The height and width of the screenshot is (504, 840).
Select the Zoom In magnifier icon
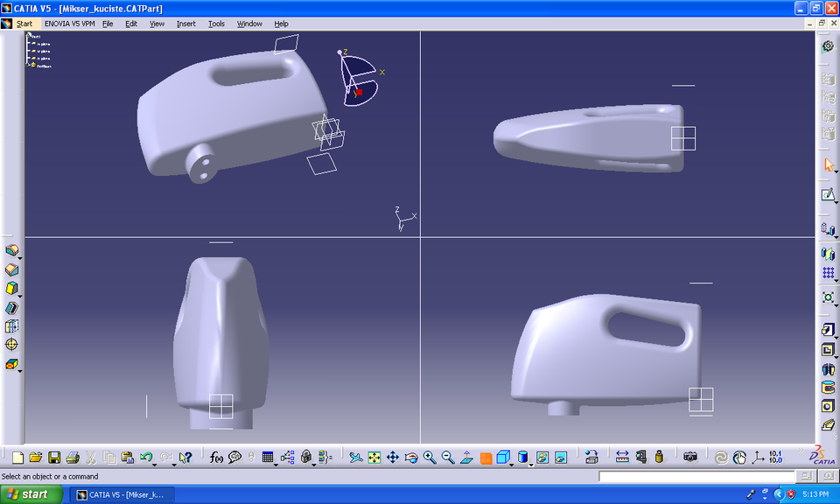tap(429, 457)
